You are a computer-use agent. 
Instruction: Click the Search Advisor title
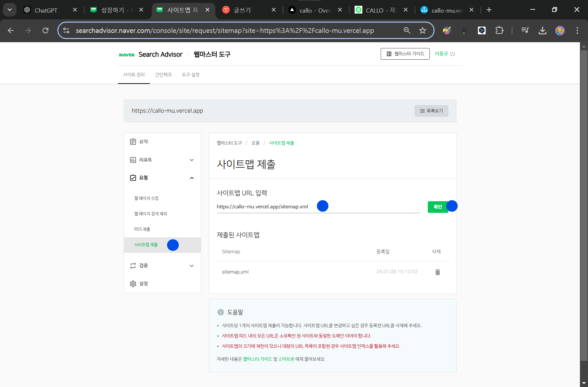(160, 55)
